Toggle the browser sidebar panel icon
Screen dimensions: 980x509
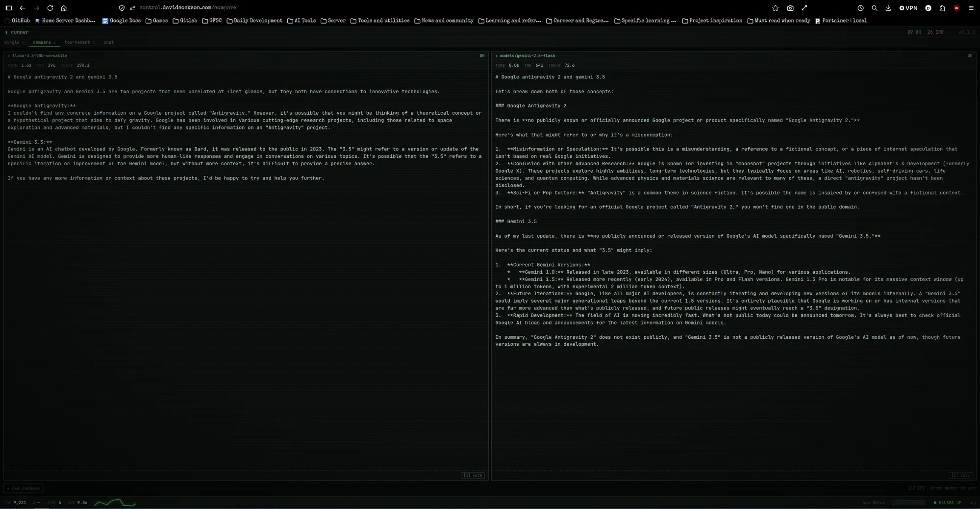coord(8,8)
